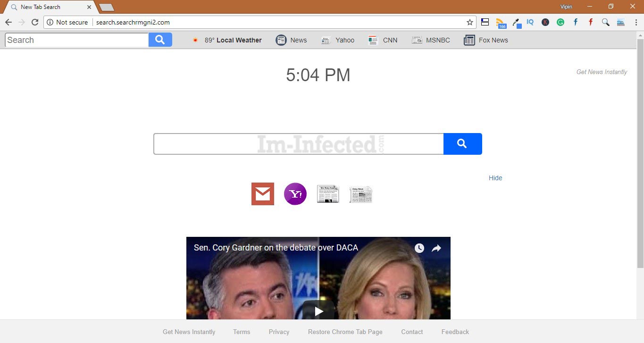
Task: Open the IQ extension icon
Action: coord(530,22)
